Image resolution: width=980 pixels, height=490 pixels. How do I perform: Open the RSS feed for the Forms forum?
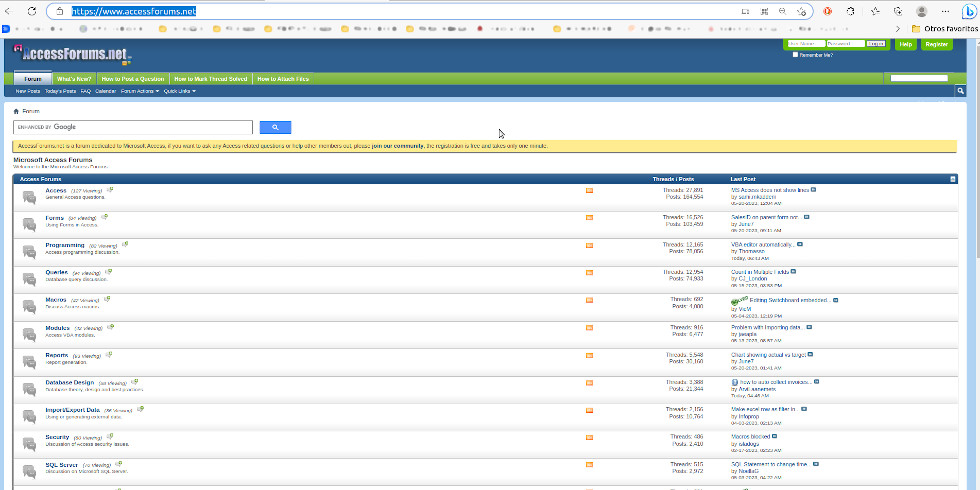coord(589,218)
